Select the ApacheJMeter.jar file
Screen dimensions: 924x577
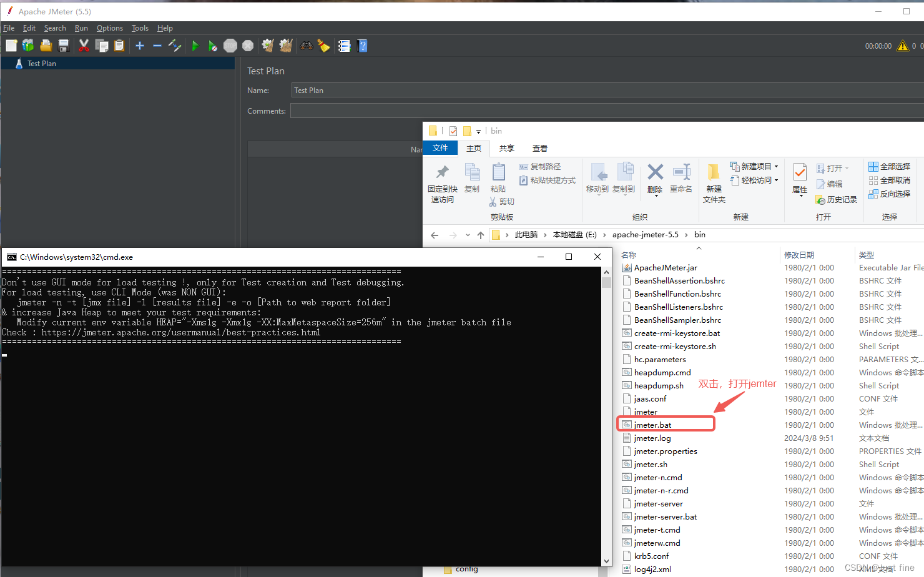[x=666, y=267]
